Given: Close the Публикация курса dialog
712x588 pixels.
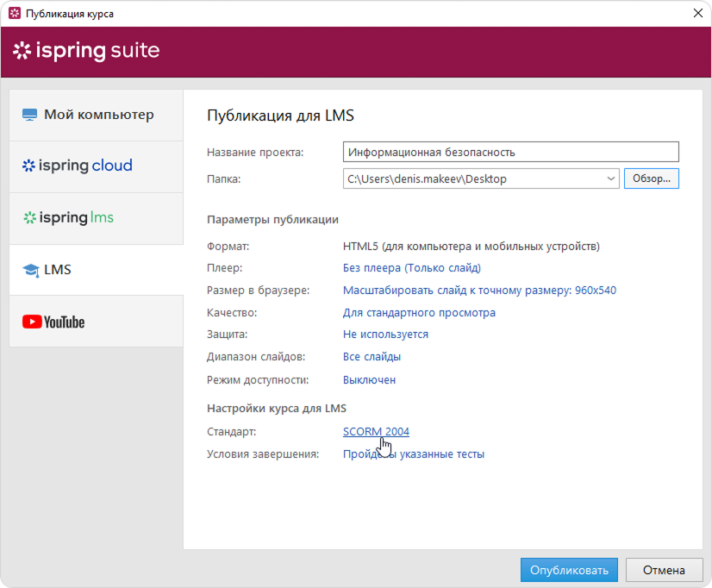Looking at the screenshot, I should click(x=698, y=13).
